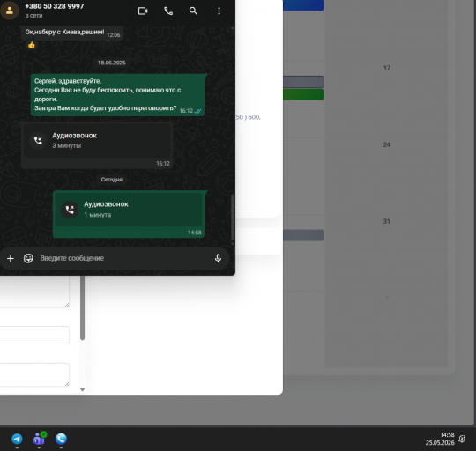Click the Сегодня date separator
476x451 pixels.
coord(112,180)
